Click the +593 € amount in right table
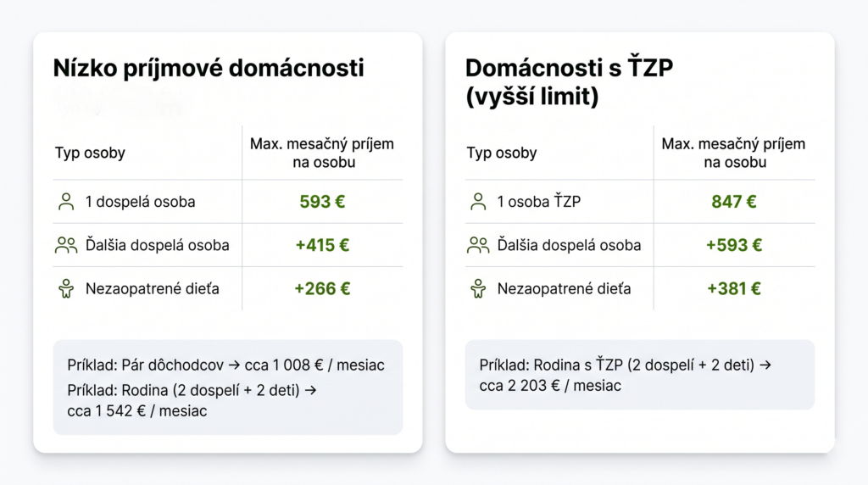Image resolution: width=868 pixels, height=485 pixels. pyautogui.click(x=734, y=245)
